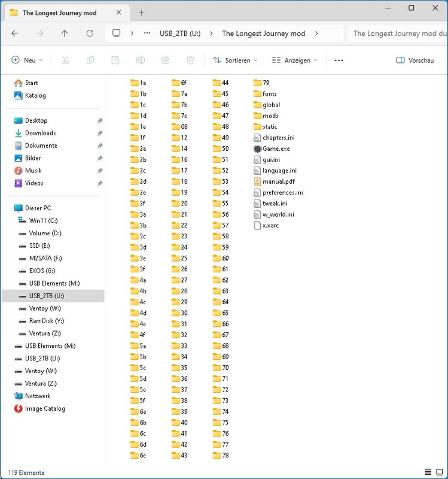Refresh the current folder view

pos(90,34)
